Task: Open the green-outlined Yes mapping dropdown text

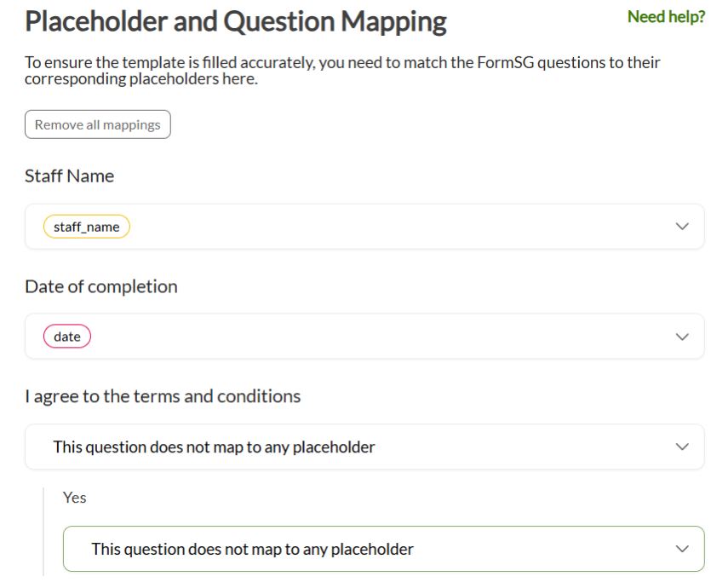Action: point(252,549)
